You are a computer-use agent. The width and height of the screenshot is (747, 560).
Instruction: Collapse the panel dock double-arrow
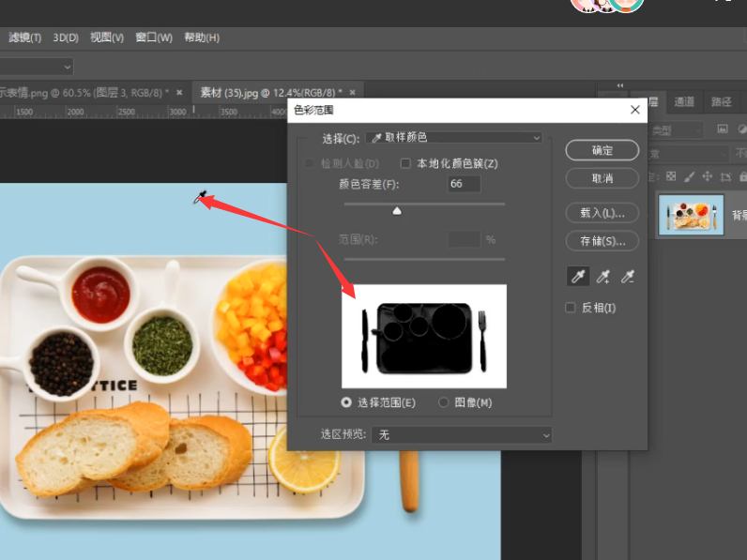(619, 85)
